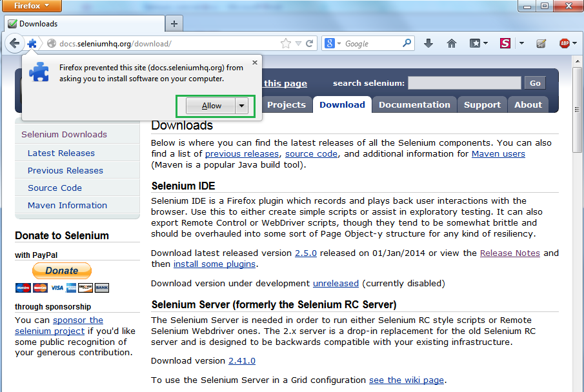Click the 'sponsor the' link
Image resolution: width=584 pixels, height=392 pixels.
(78, 320)
